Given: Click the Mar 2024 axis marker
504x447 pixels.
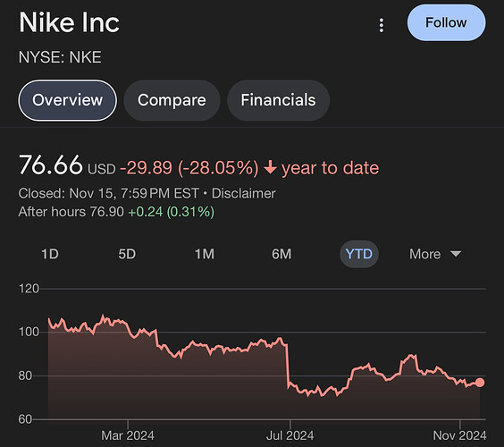Looking at the screenshot, I should pos(128,435).
